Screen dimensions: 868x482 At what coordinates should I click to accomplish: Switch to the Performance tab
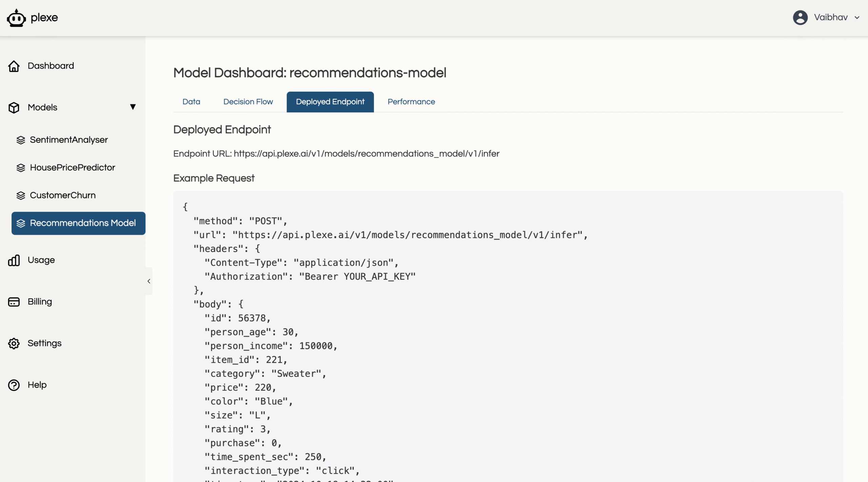click(x=411, y=102)
